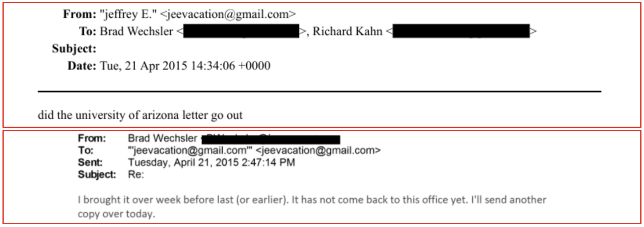
Task: Select "Tuesday, April 21, 2015 2:47:14 PM" timestamp
Action: click(x=211, y=162)
